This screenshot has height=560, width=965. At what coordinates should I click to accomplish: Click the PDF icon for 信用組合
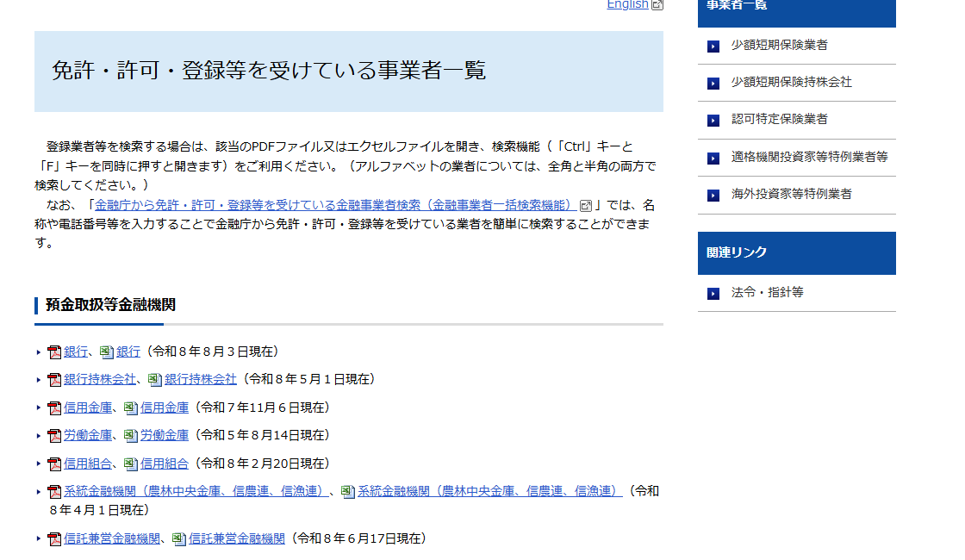pyautogui.click(x=55, y=464)
